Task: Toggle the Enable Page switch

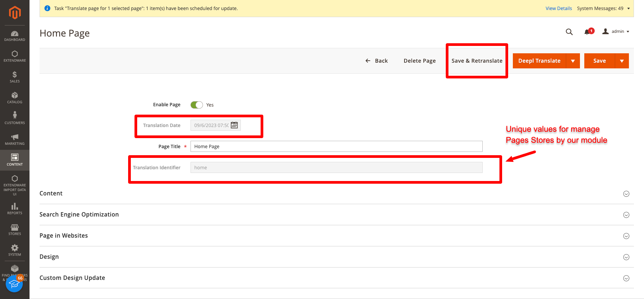Action: (x=197, y=105)
